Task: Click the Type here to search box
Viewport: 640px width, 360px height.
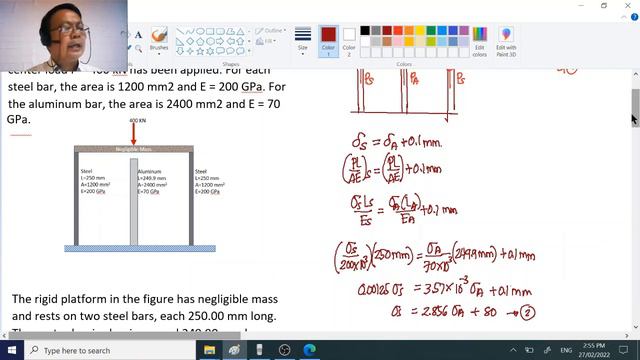Action: click(x=110, y=350)
